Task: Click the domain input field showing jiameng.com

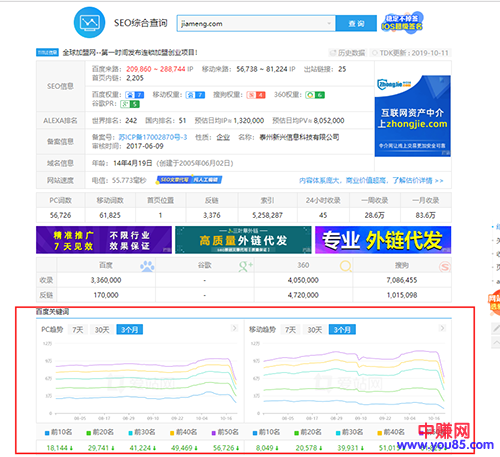Action: pos(256,23)
